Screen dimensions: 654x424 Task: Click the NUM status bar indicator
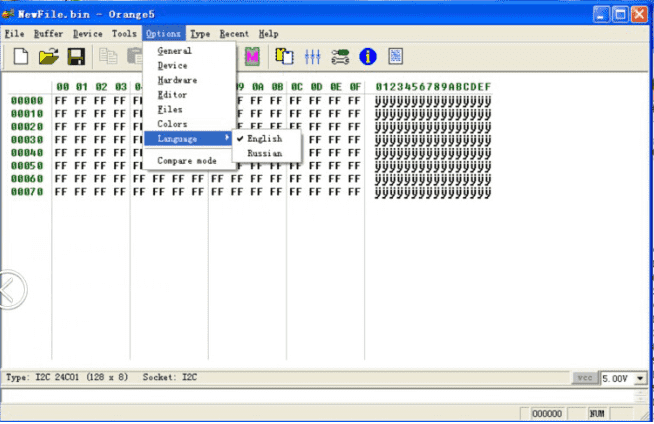(597, 414)
